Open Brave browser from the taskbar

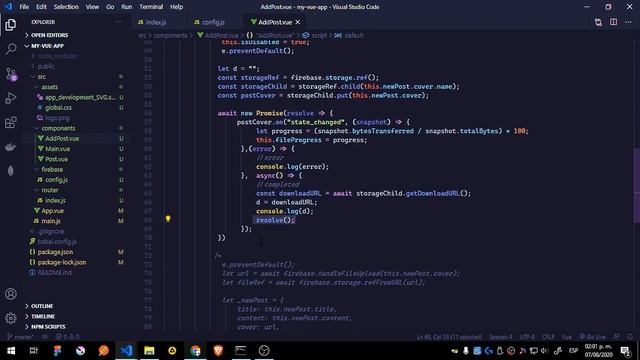[218, 351]
